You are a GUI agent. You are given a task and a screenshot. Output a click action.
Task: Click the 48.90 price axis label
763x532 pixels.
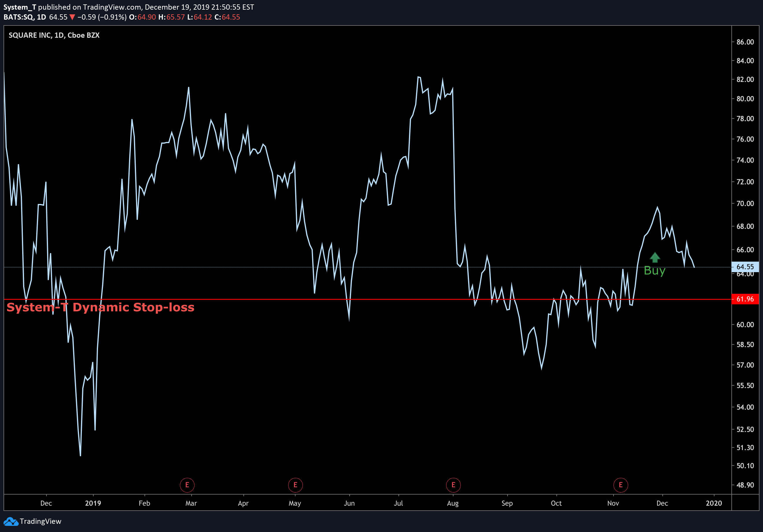[745, 485]
